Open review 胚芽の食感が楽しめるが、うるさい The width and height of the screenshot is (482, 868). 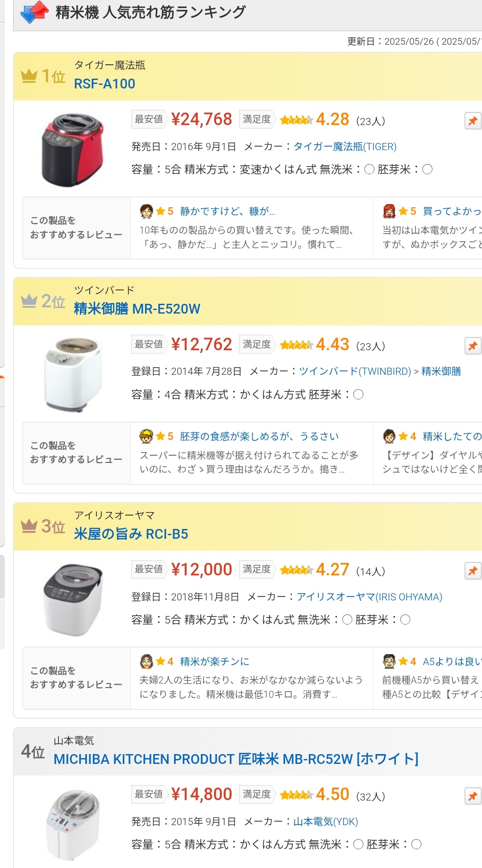click(x=259, y=436)
